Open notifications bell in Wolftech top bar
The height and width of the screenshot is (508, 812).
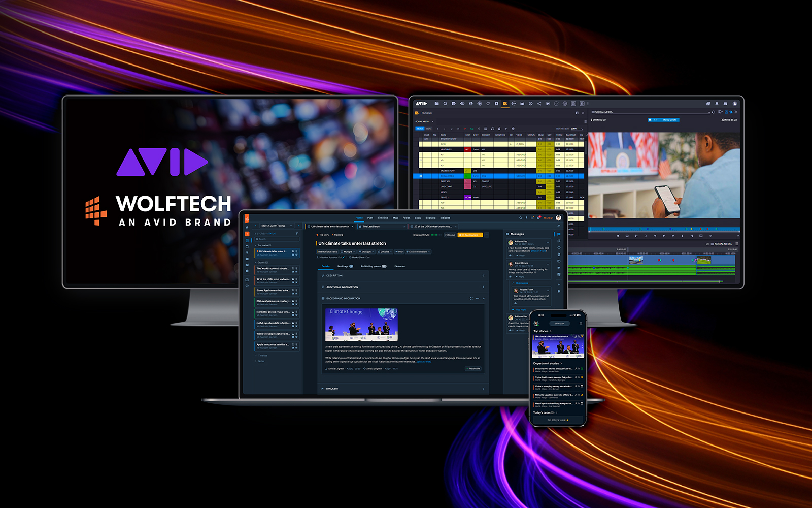tap(538, 218)
